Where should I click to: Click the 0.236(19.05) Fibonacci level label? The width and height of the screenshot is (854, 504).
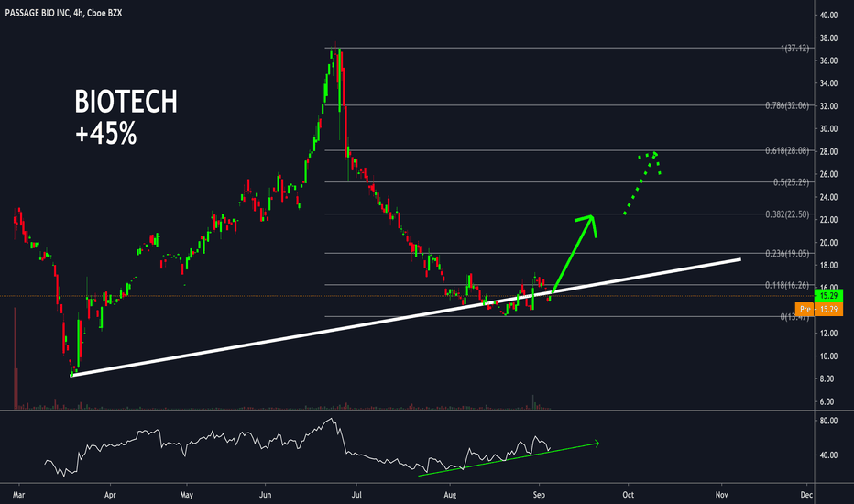[787, 253]
